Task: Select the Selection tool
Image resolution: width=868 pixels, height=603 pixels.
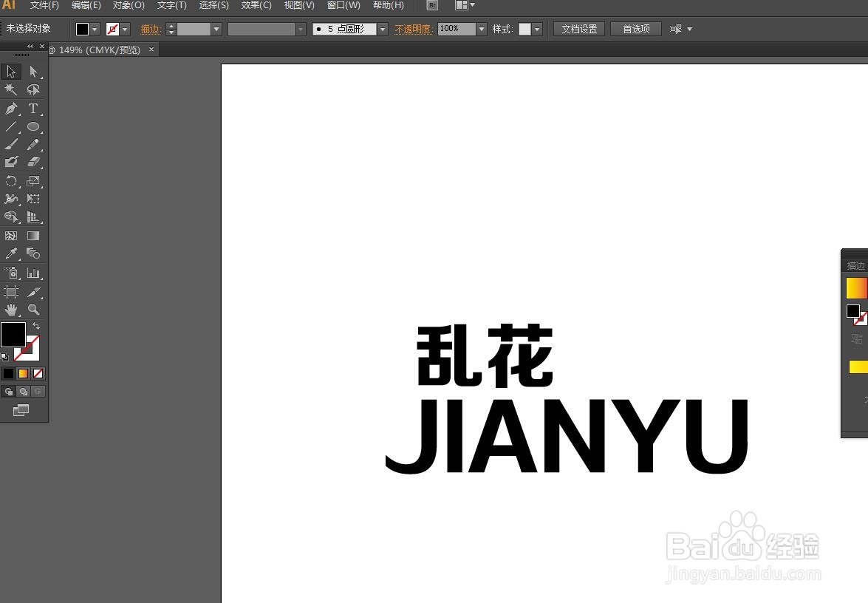Action: coord(10,71)
